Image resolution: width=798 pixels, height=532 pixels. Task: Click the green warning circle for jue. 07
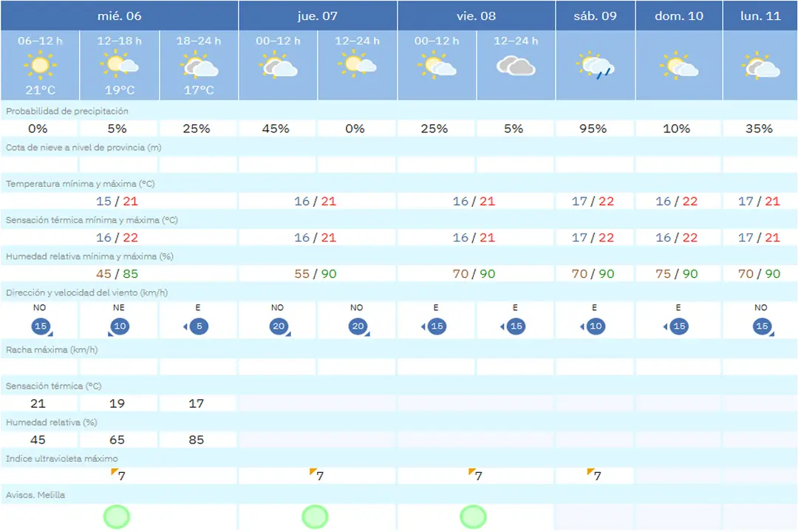tap(315, 516)
